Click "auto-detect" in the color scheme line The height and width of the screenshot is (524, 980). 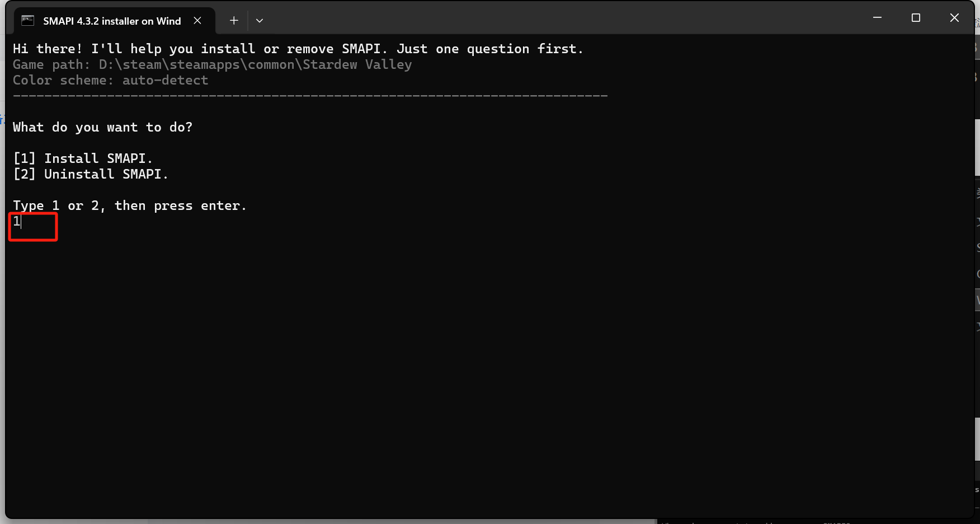coord(165,81)
